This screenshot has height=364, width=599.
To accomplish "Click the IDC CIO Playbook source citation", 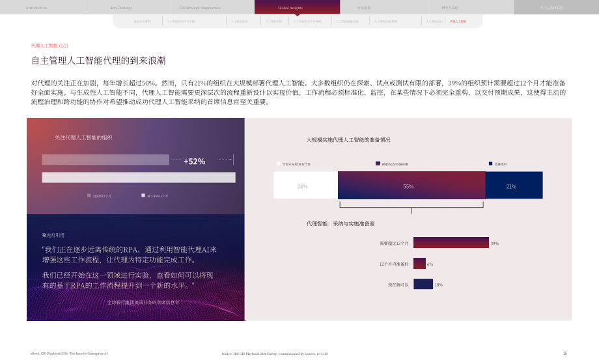I will tap(275, 354).
